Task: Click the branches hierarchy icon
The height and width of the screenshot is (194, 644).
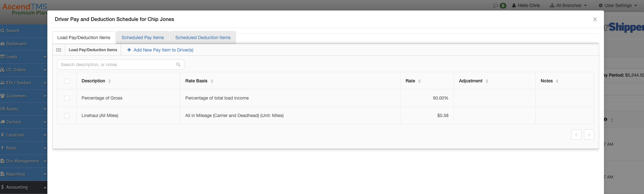Action: (552, 6)
